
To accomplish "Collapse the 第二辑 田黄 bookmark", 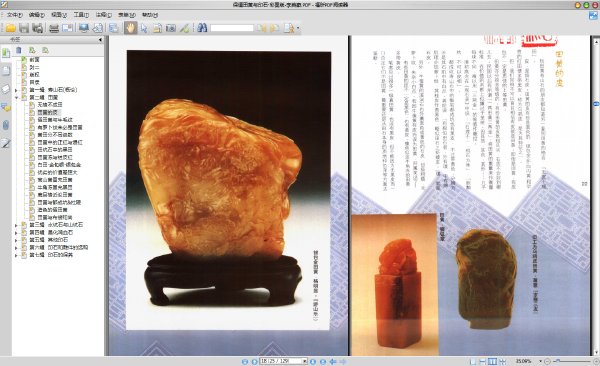I will pos(16,98).
